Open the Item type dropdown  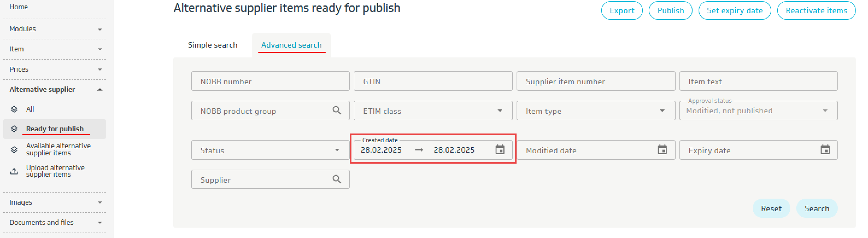(x=662, y=111)
